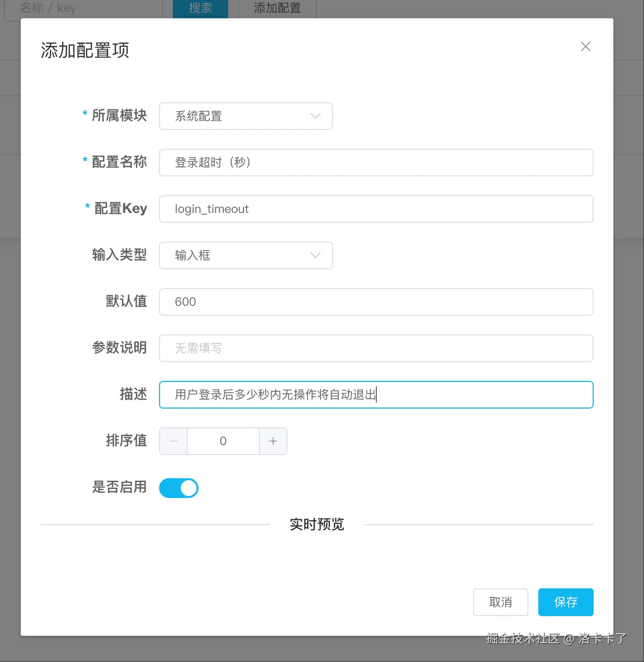Click the 排序值 number box showing 0

223,441
